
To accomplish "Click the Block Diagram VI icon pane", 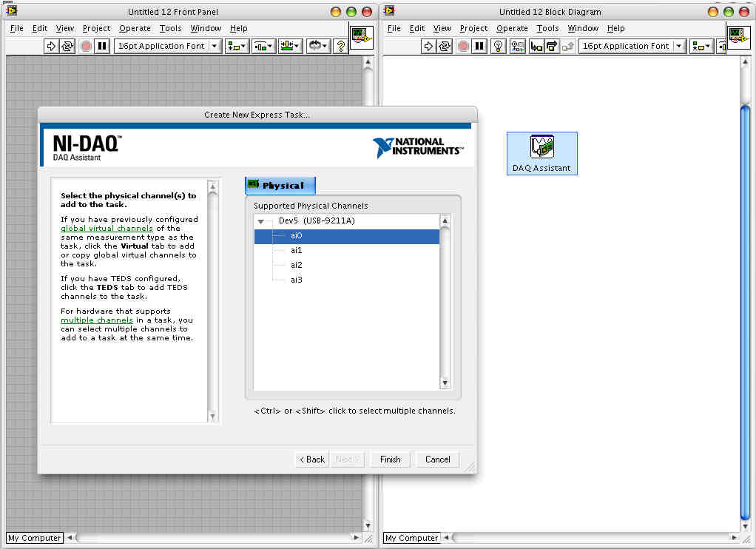I will pos(739,37).
